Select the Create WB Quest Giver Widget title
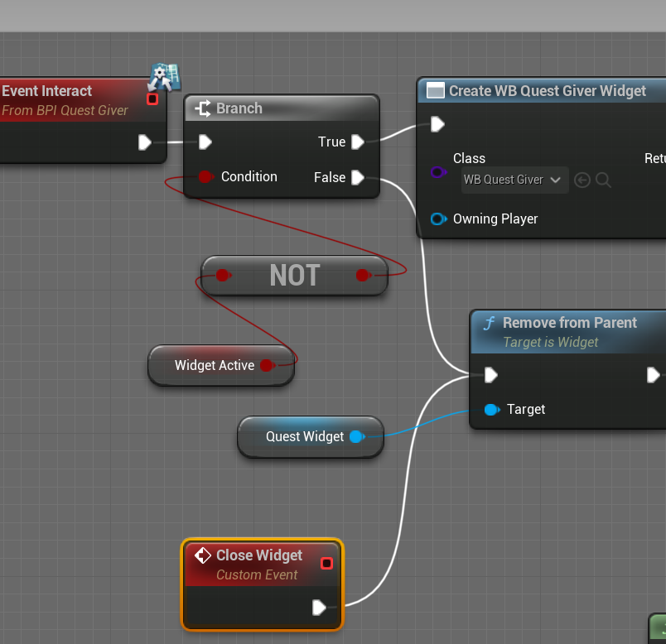The height and width of the screenshot is (644, 666). pos(548,91)
